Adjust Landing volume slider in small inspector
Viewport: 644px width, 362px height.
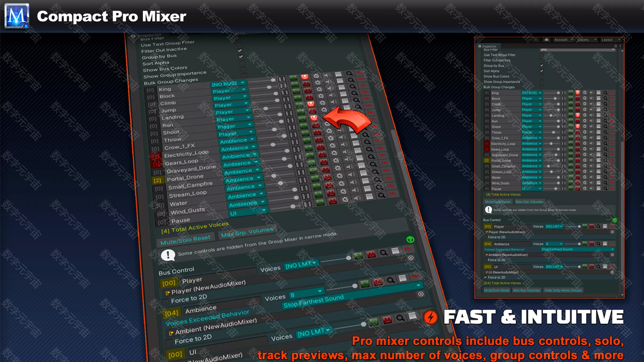click(x=551, y=115)
